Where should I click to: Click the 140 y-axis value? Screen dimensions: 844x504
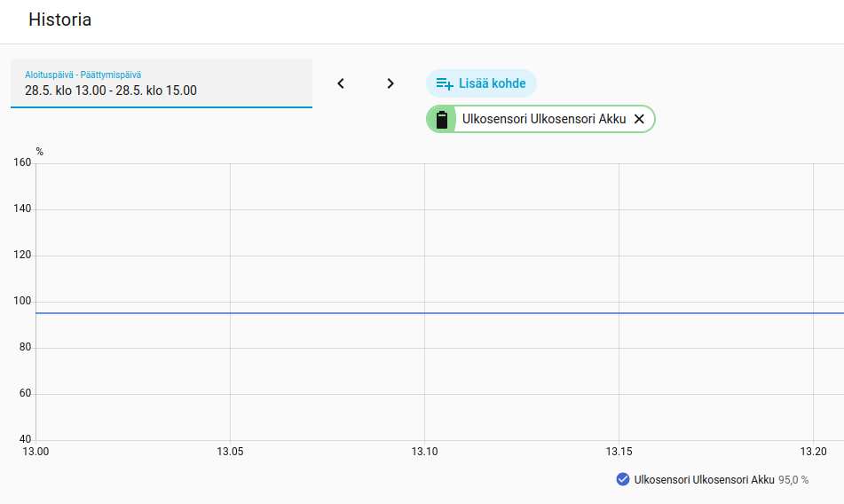click(22, 209)
